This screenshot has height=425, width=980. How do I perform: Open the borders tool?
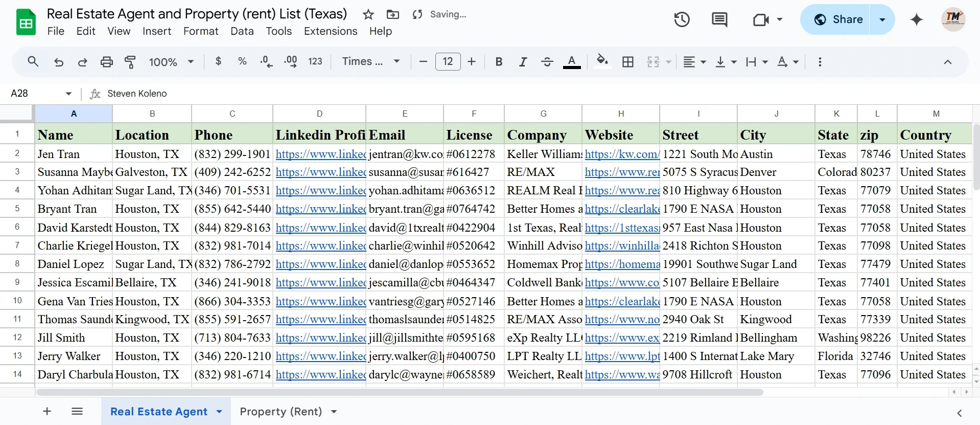[628, 62]
